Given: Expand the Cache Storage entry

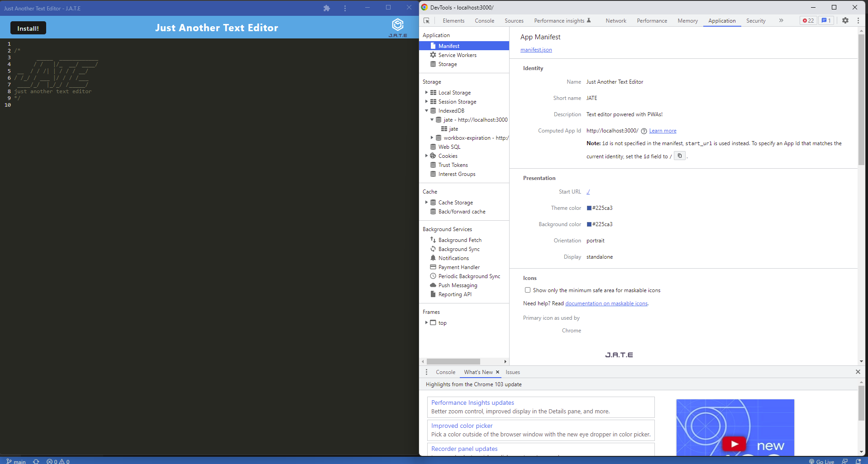Looking at the screenshot, I should (x=426, y=202).
